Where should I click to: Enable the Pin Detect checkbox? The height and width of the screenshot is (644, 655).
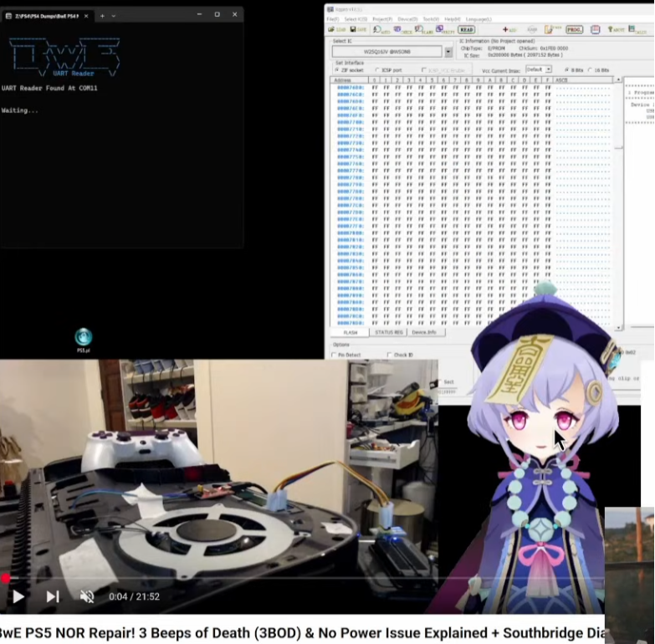click(x=334, y=355)
